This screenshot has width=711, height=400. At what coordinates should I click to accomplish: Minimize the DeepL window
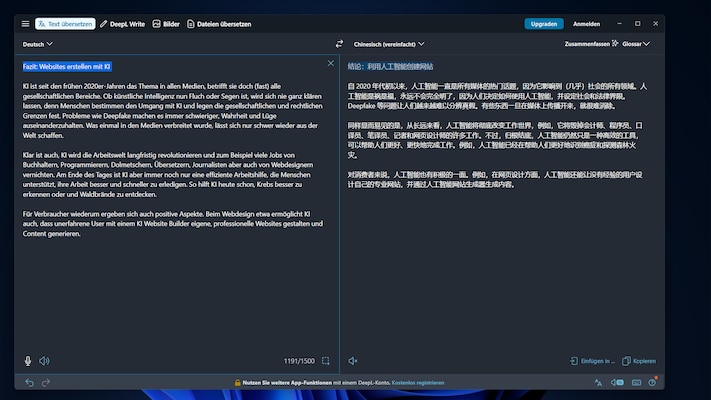tap(619, 24)
